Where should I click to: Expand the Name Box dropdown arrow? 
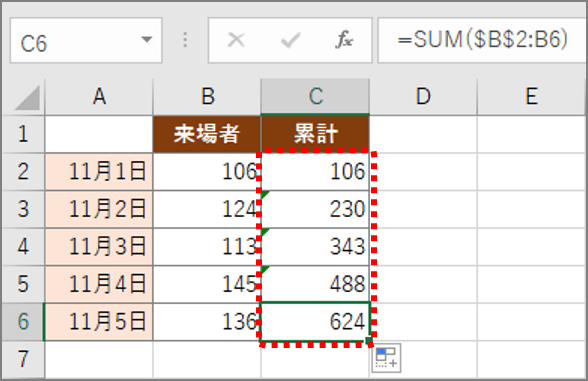coord(147,39)
